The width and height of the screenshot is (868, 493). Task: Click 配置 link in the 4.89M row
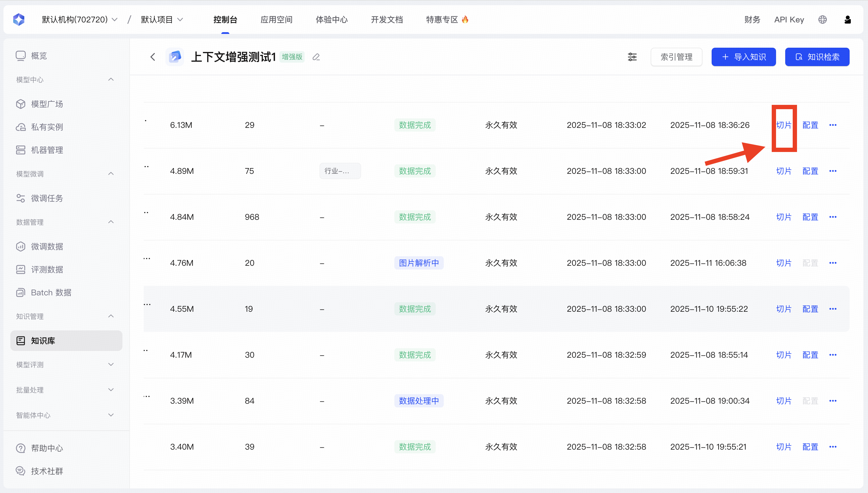pyautogui.click(x=810, y=171)
